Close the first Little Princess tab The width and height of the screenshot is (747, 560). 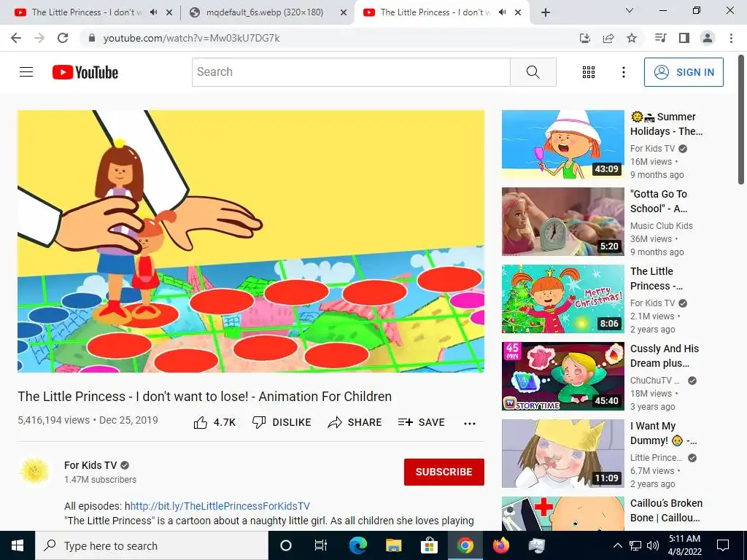[169, 13]
